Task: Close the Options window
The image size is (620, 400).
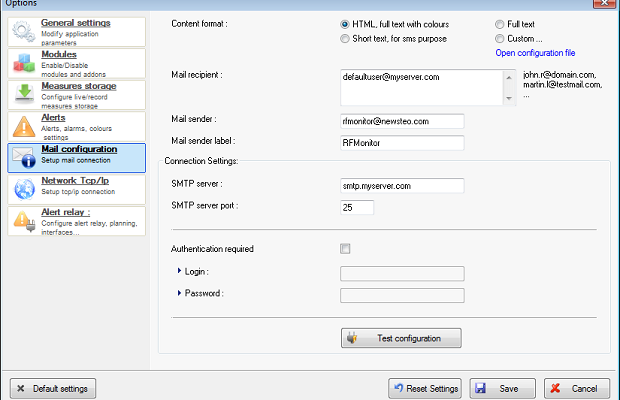Action: pos(604,2)
